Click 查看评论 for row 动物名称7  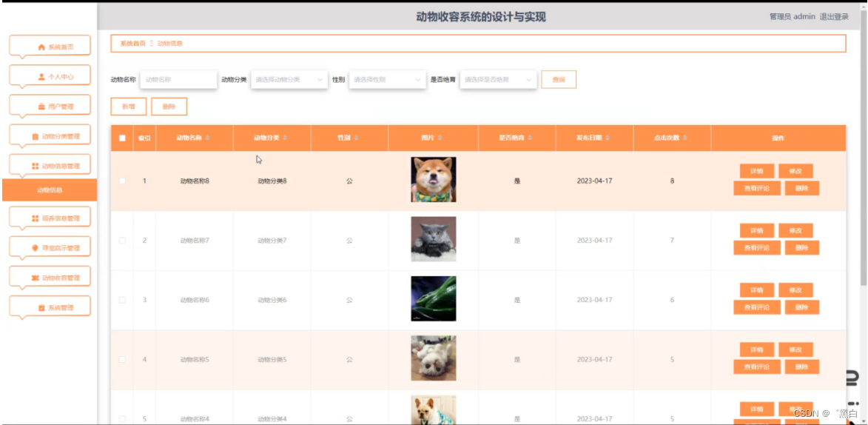pyautogui.click(x=757, y=248)
